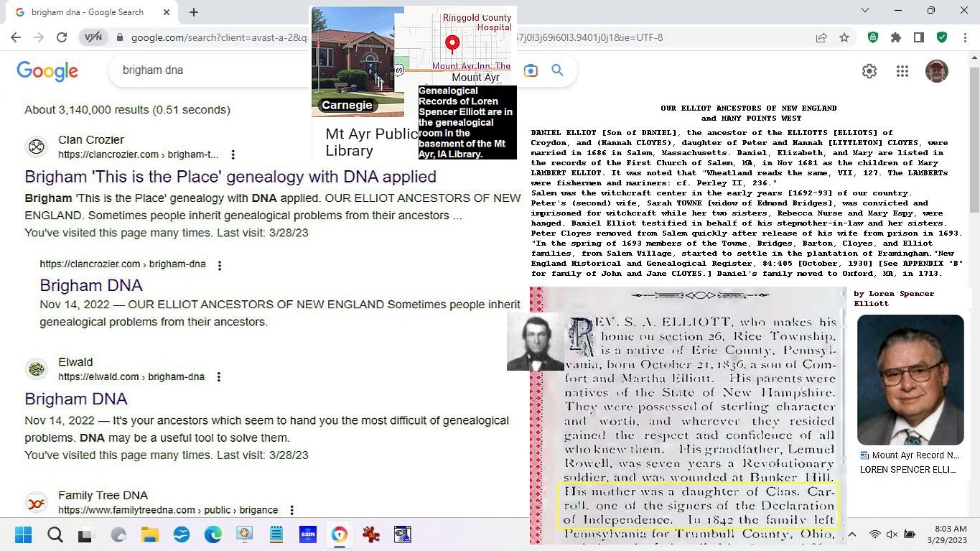Click the Google logo
This screenshot has width=980, height=551.
point(47,70)
